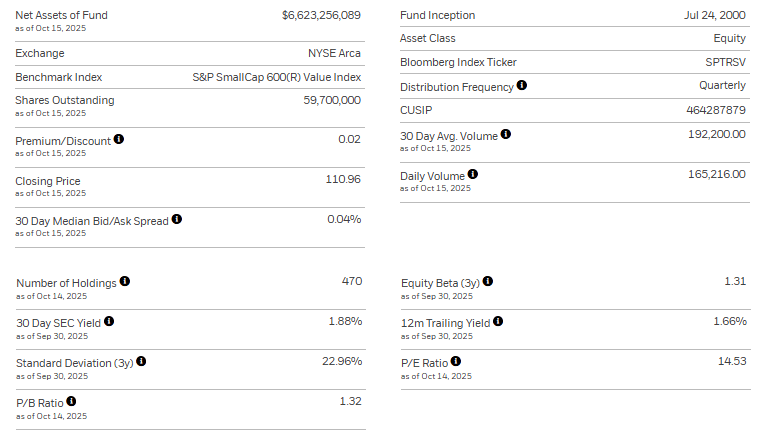Select the CUSIP number 464287879
Viewport: 762px width, 437px height.
pyautogui.click(x=717, y=110)
